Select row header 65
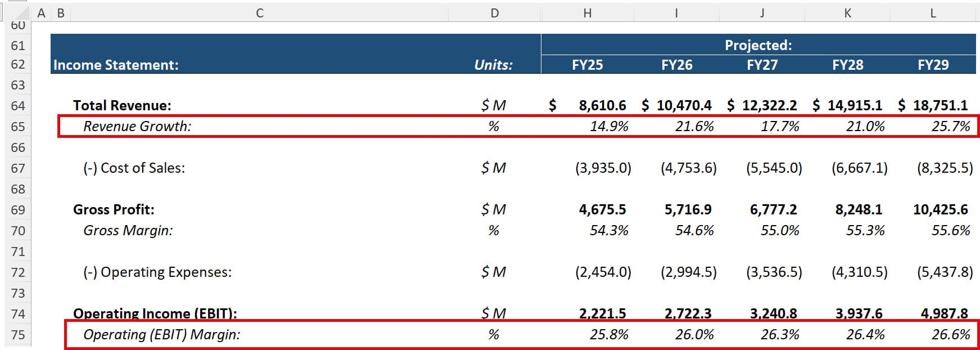980x350 pixels. pyautogui.click(x=18, y=126)
